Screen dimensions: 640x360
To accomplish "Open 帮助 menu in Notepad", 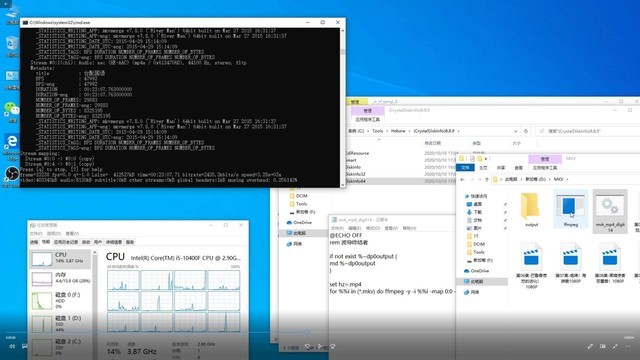I will [409, 228].
